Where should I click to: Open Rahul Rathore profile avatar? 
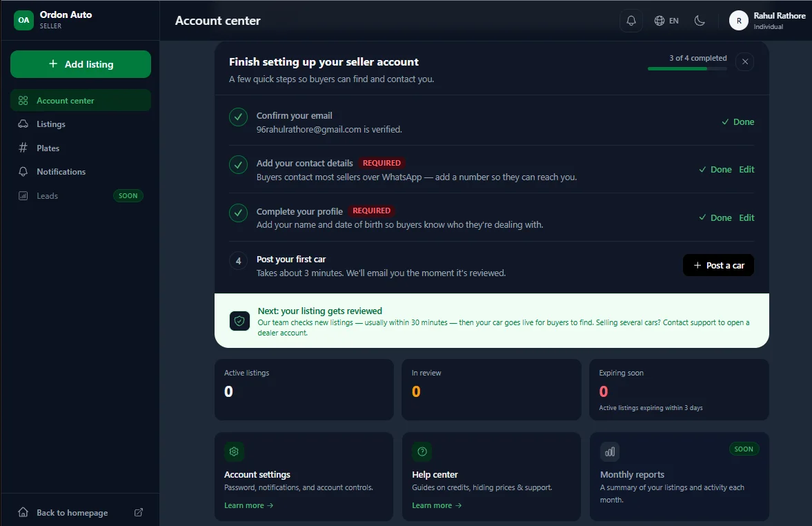[738, 21]
